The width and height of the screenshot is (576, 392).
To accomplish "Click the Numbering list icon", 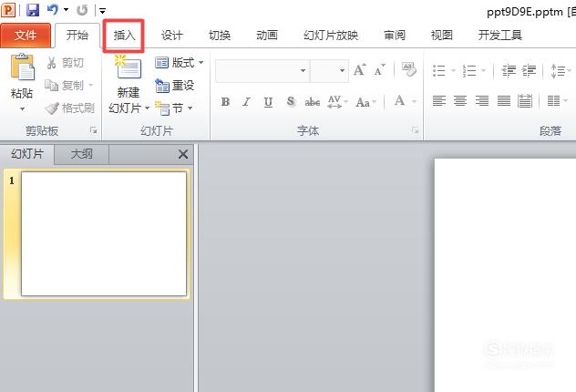I will [x=469, y=70].
